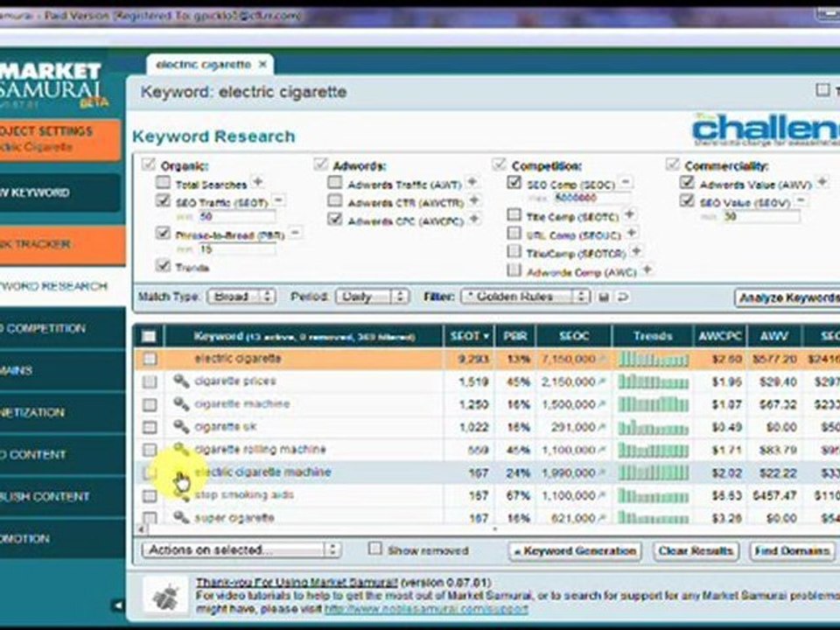Uncheck Adwords CPC (AWCPC) checkbox
840x630 pixels.
(335, 219)
